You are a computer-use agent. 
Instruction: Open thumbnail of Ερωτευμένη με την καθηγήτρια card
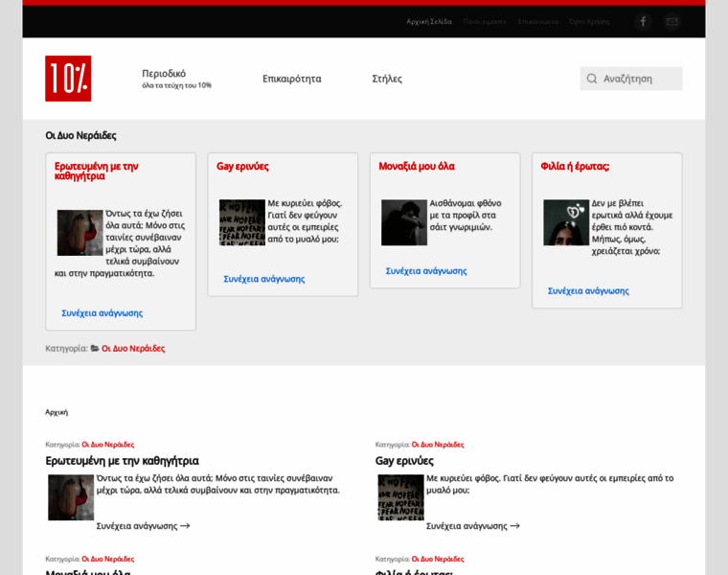click(80, 233)
